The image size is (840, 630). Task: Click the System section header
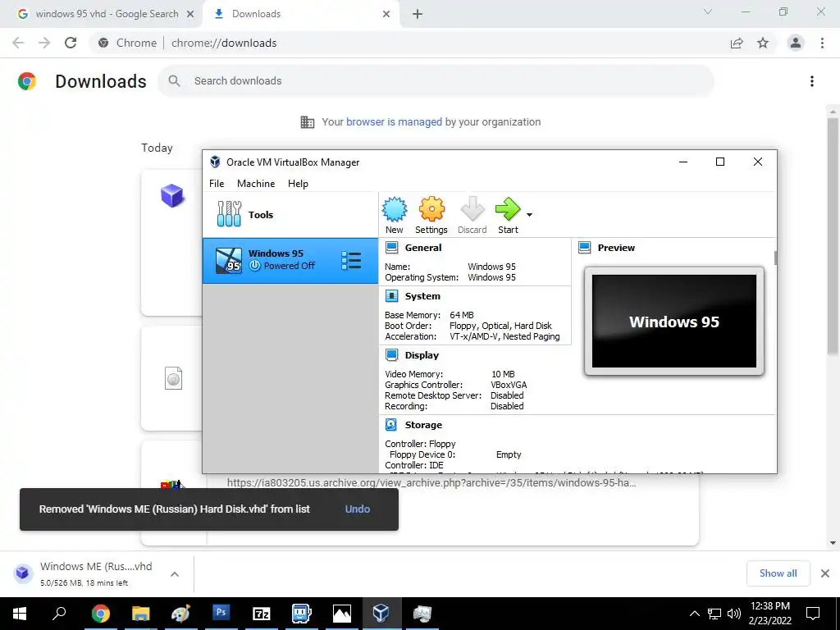(x=422, y=296)
